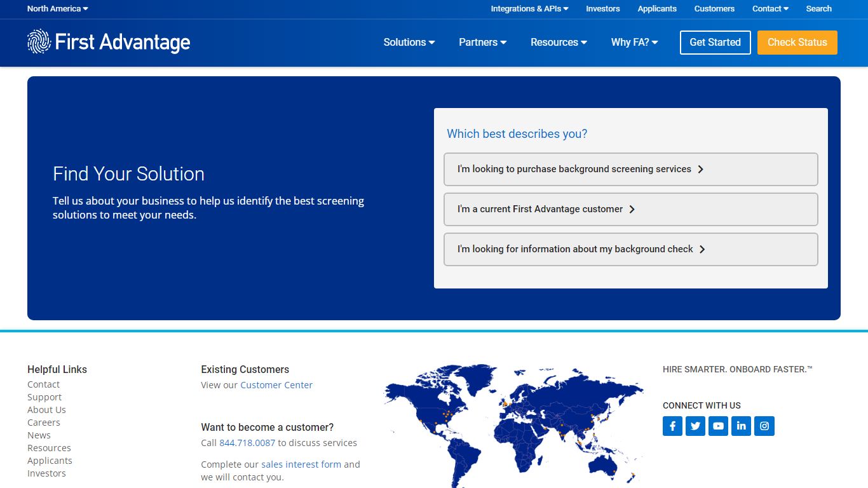Open the Why FA? dropdown menu
Image resolution: width=868 pixels, height=488 pixels.
click(x=634, y=43)
